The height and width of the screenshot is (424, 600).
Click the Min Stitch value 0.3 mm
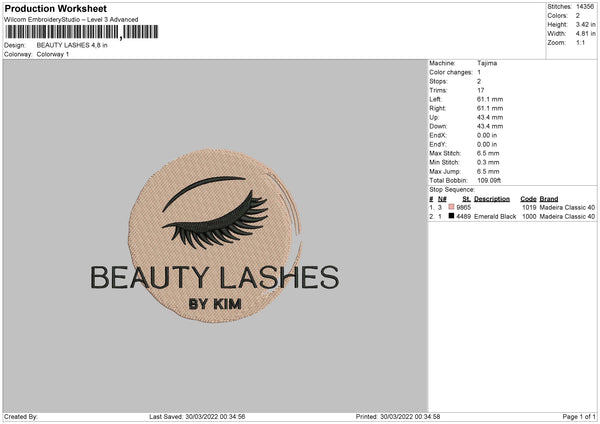click(x=488, y=163)
